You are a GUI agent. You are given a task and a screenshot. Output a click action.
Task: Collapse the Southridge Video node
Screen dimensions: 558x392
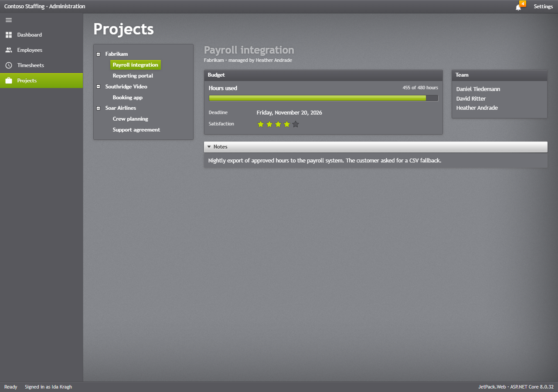[x=99, y=87]
